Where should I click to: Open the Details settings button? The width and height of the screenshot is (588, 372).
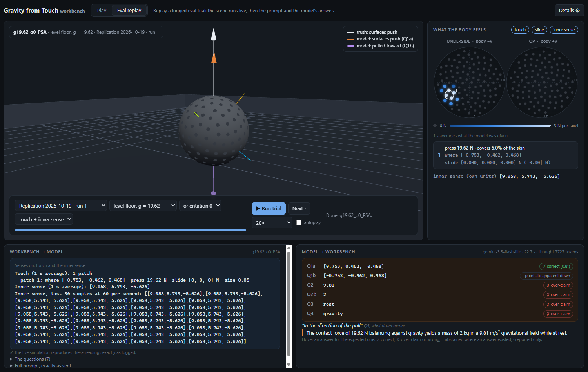click(569, 11)
